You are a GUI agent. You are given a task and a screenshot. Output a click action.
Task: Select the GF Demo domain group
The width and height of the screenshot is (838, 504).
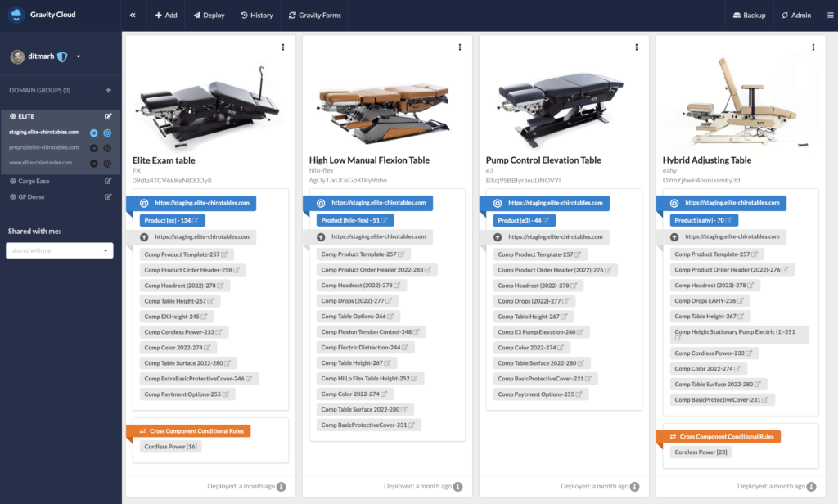tap(31, 196)
